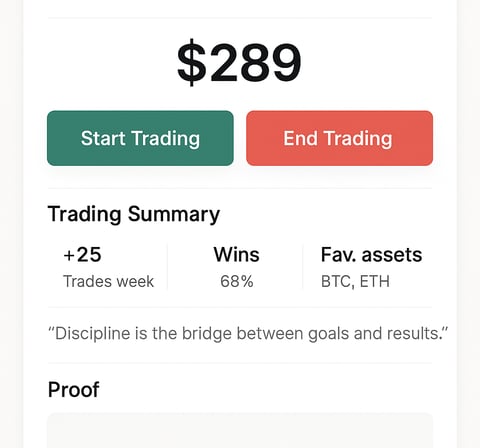The image size is (480, 448).
Task: Click the Proof section heading
Action: click(74, 389)
